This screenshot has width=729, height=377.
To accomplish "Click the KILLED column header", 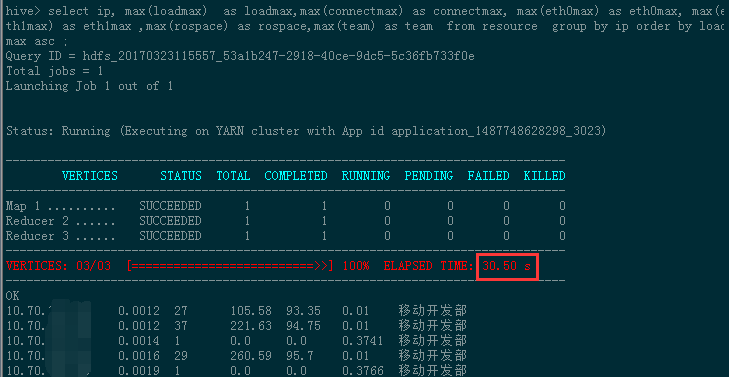I will (544, 176).
